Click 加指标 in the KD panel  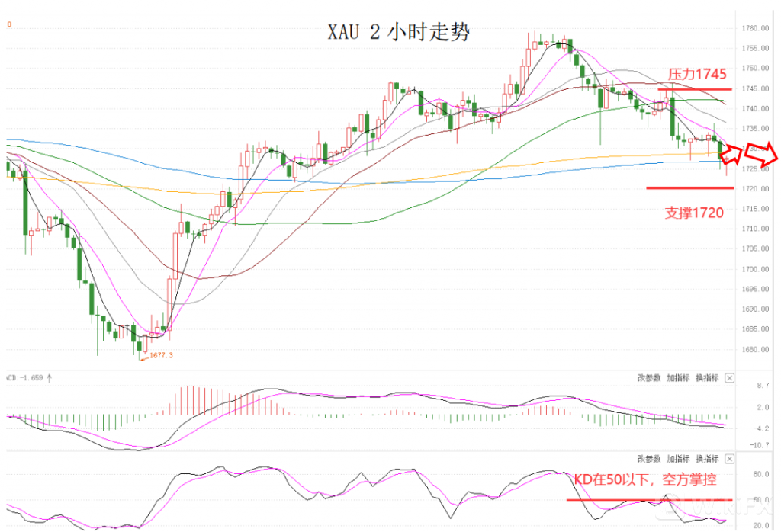pos(678,459)
